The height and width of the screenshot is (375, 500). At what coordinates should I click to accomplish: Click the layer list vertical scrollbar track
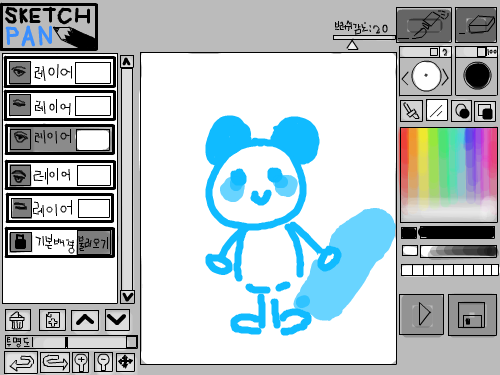coord(127,178)
